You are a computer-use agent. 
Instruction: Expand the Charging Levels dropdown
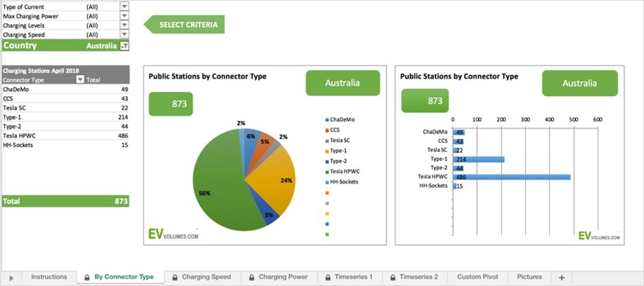click(124, 25)
